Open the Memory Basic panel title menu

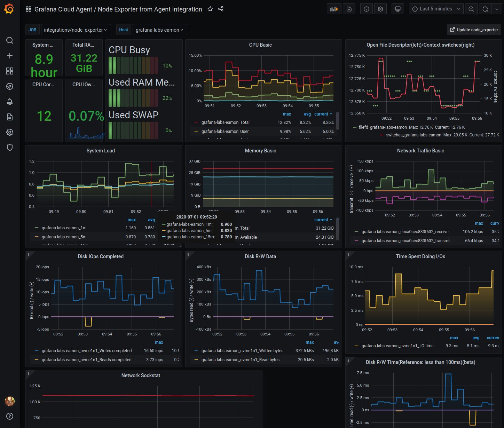pos(260,151)
